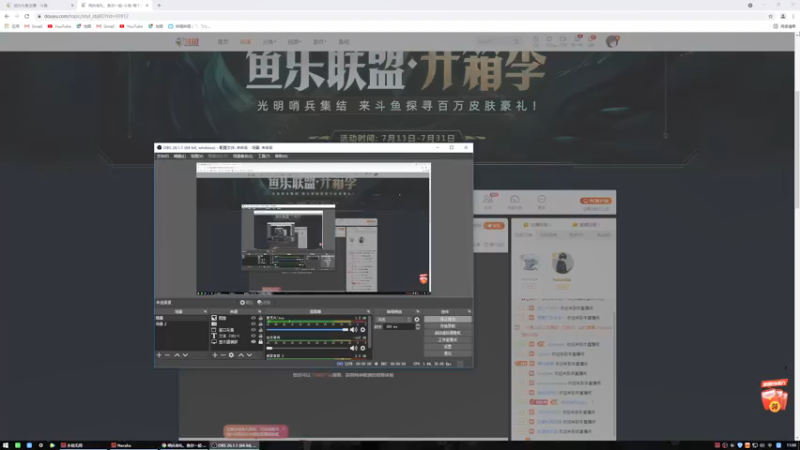The height and width of the screenshot is (450, 800).
Task: Toggle lock on text source row
Action: [260, 336]
